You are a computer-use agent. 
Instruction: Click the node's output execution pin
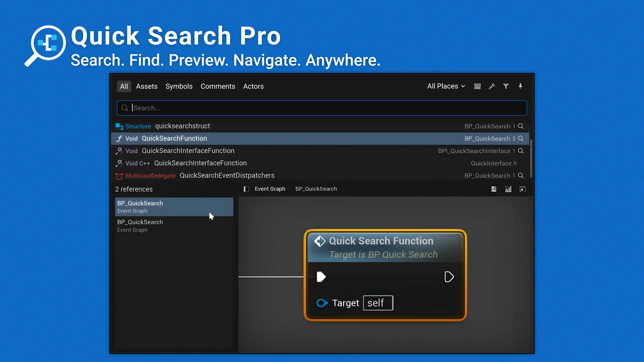pyautogui.click(x=449, y=277)
